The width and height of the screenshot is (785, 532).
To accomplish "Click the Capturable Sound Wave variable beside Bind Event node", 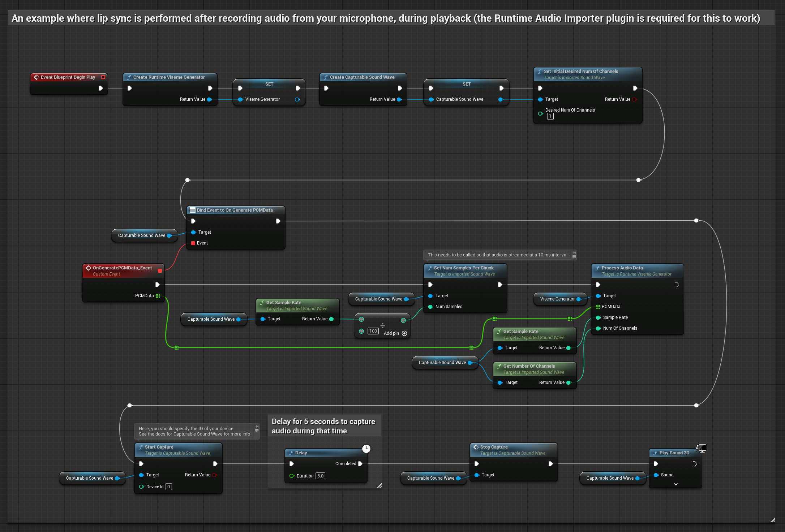I will [x=145, y=235].
